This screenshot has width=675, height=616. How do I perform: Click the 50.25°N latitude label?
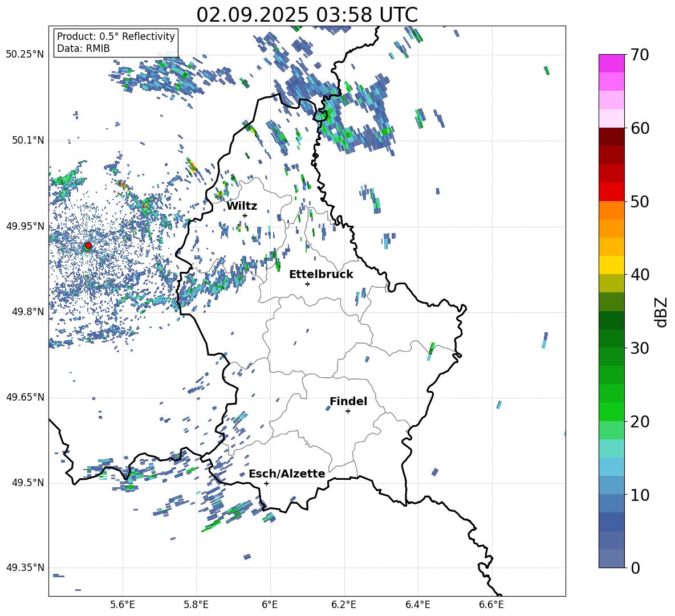pos(25,55)
